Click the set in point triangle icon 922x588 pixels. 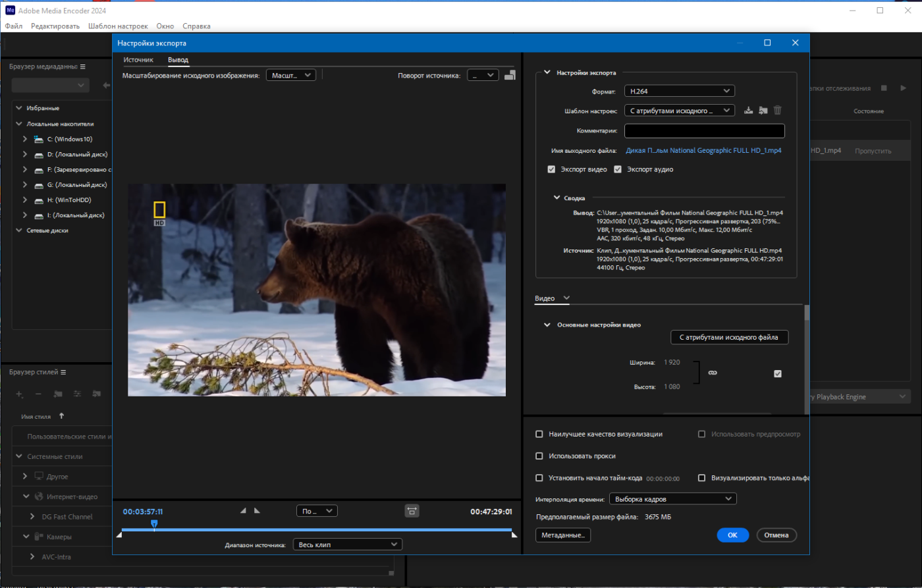242,510
